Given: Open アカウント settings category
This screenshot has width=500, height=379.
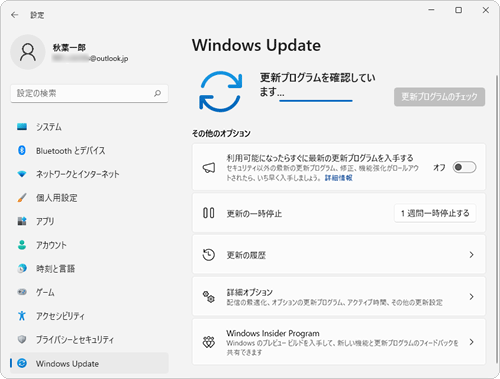Looking at the screenshot, I should 89,245.
